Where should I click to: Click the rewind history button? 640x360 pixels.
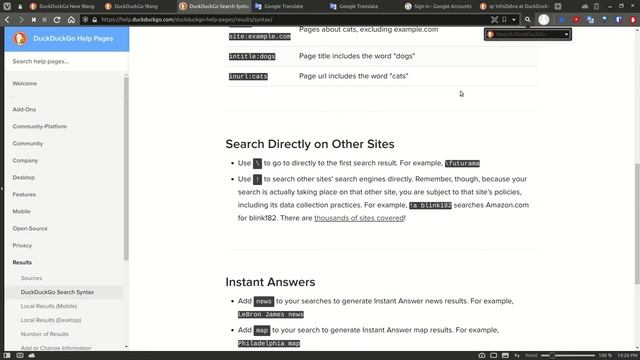pos(33,20)
